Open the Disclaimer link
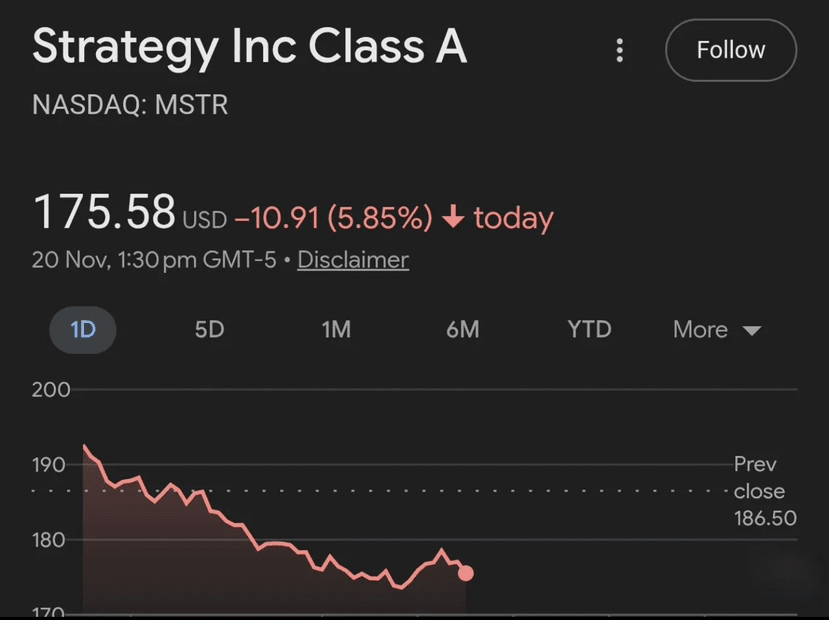The width and height of the screenshot is (829, 620). click(x=353, y=260)
